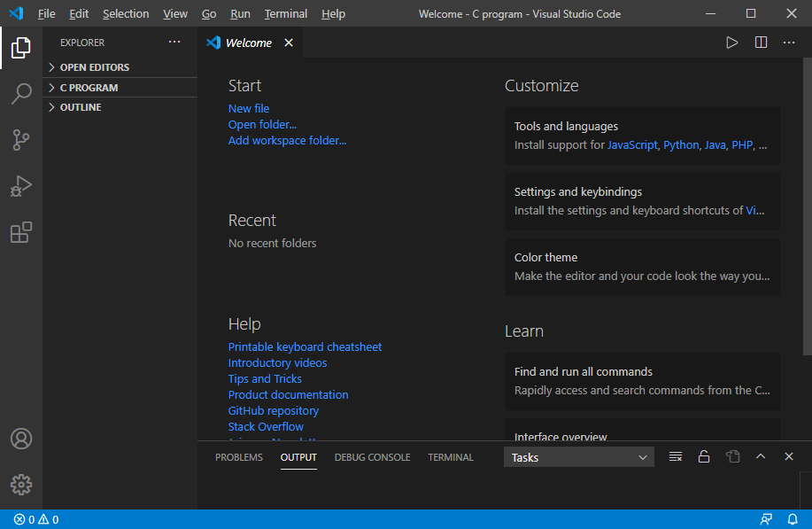
Task: Open output log file icon
Action: (732, 456)
